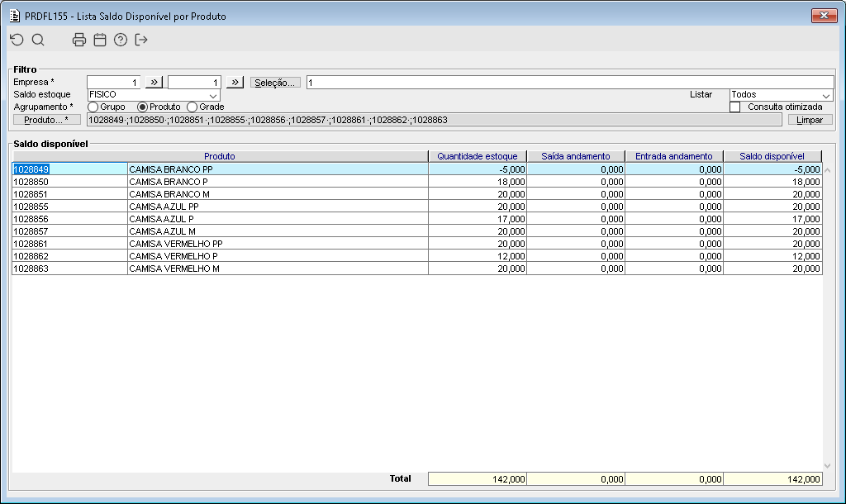Select row CAMISA AZUL M
This screenshot has height=504, width=846.
click(278, 231)
